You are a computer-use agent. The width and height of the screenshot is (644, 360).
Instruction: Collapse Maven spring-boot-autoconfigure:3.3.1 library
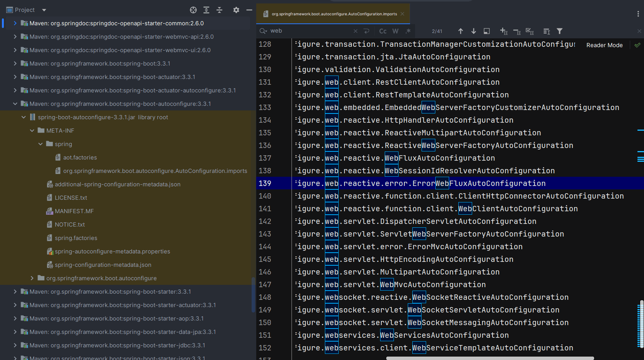(x=15, y=104)
